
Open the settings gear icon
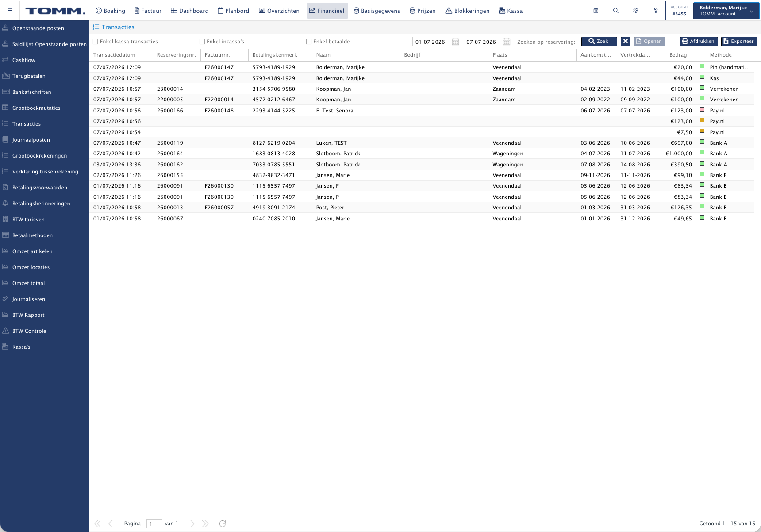636,11
